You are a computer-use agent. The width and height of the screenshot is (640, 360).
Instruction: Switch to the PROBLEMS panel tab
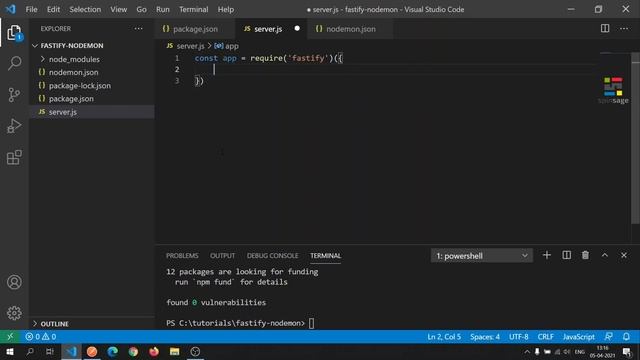[182, 256]
